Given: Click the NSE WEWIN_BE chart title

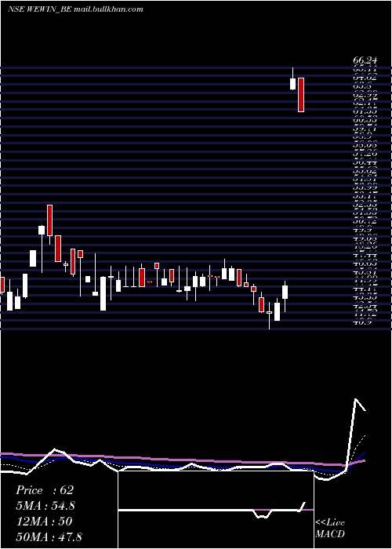Looking at the screenshot, I should [75, 9].
